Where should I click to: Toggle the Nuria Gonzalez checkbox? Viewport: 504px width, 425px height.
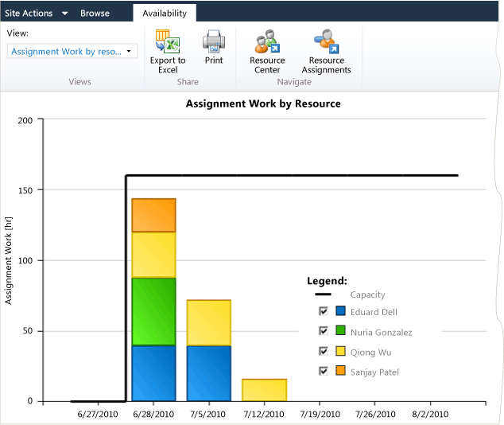324,331
